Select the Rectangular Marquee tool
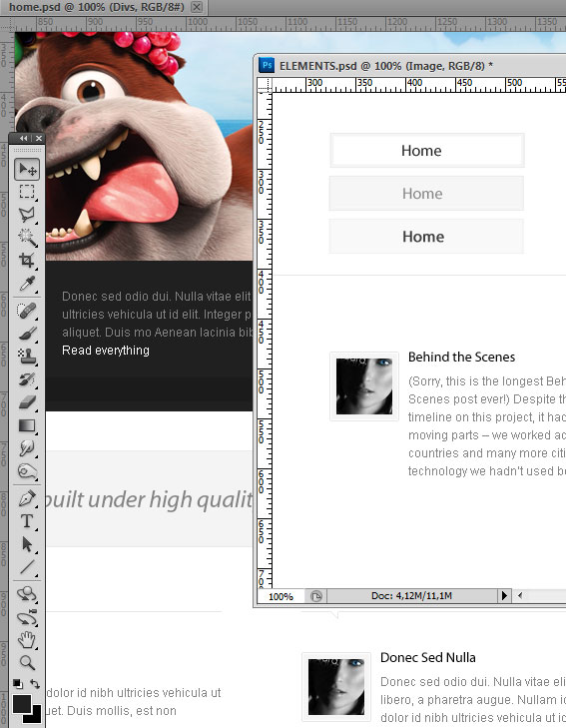 tap(27, 192)
